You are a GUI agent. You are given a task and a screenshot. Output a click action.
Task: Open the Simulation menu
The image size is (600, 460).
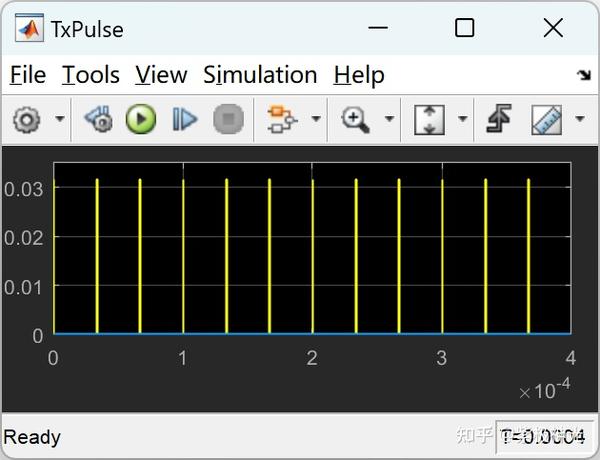260,75
